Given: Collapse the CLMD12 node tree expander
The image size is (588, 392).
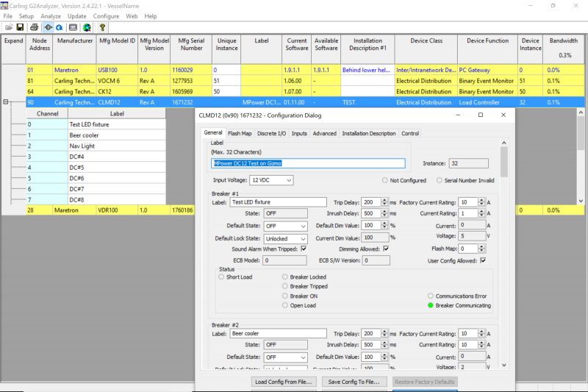Looking at the screenshot, I should 7,102.
